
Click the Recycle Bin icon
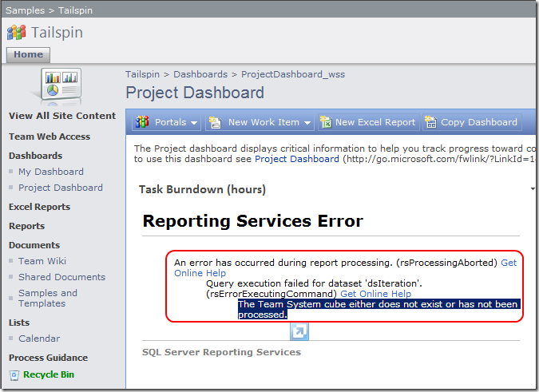point(14,374)
